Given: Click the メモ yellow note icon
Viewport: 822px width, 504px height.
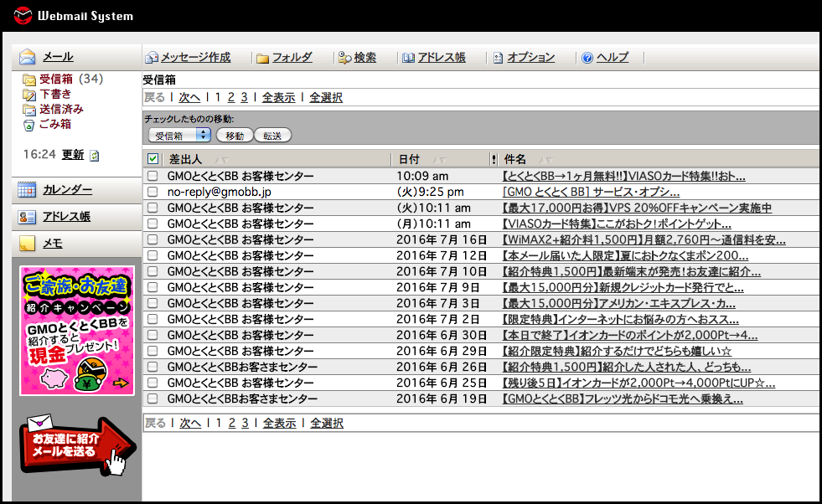Looking at the screenshot, I should pyautogui.click(x=27, y=243).
